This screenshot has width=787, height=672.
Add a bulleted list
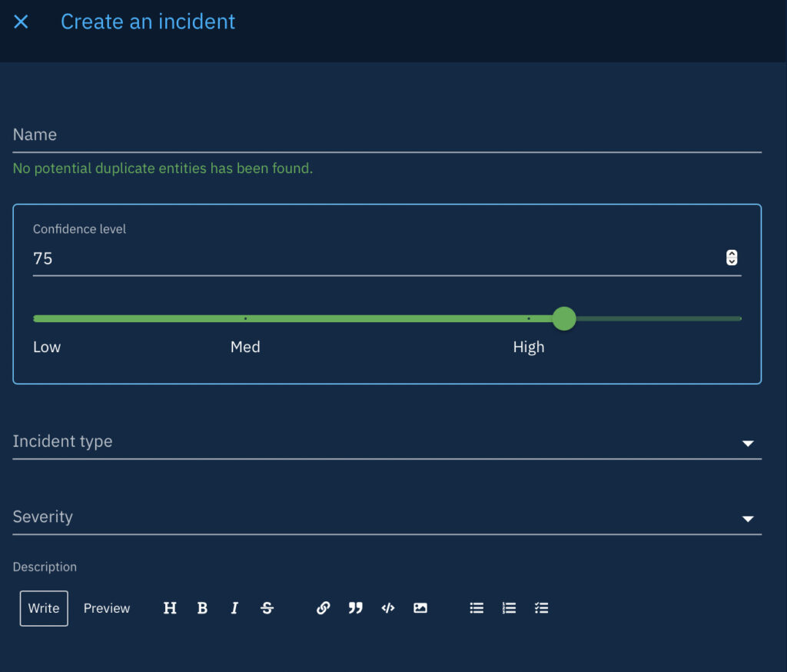point(477,608)
